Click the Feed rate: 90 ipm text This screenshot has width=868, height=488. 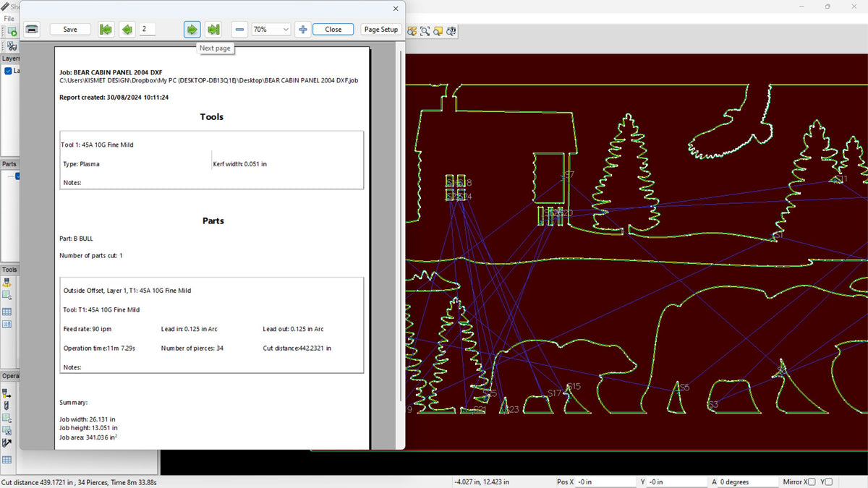[x=87, y=329]
